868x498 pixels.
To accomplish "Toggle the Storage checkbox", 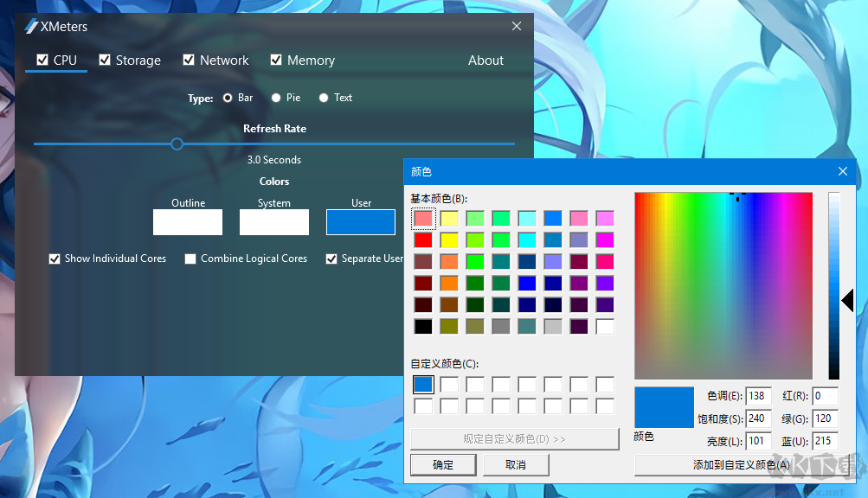I will coord(105,60).
